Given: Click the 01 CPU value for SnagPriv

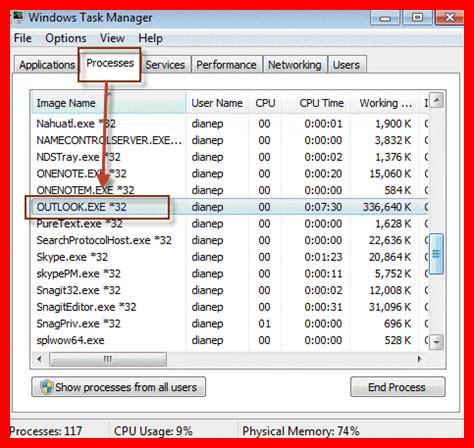Looking at the screenshot, I should (264, 324).
